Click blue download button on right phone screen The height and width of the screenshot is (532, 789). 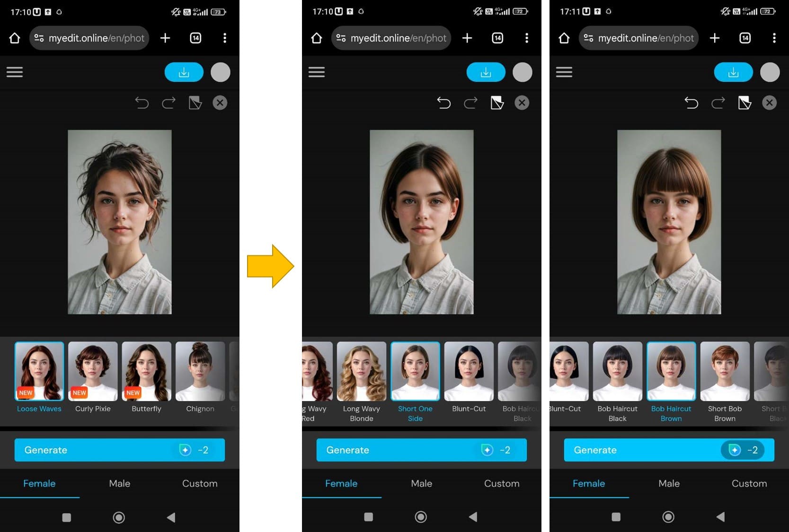tap(734, 72)
